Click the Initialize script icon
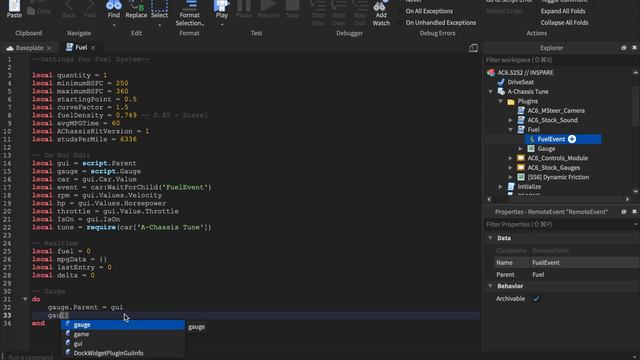This screenshot has height=360, width=640. (511, 187)
